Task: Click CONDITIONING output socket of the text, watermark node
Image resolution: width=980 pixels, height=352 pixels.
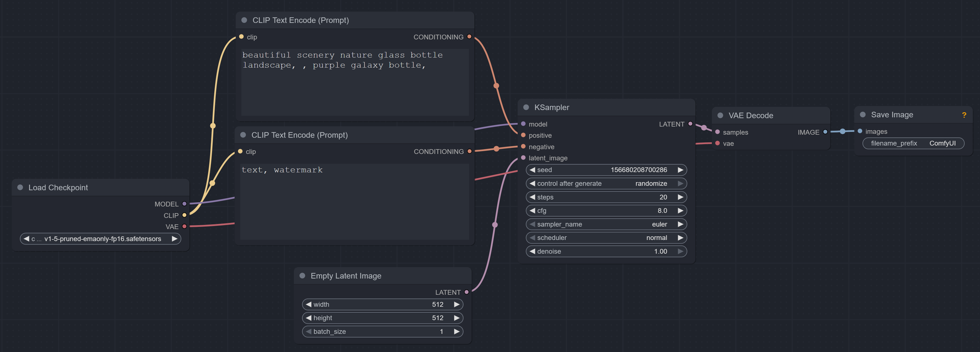Action: 469,151
